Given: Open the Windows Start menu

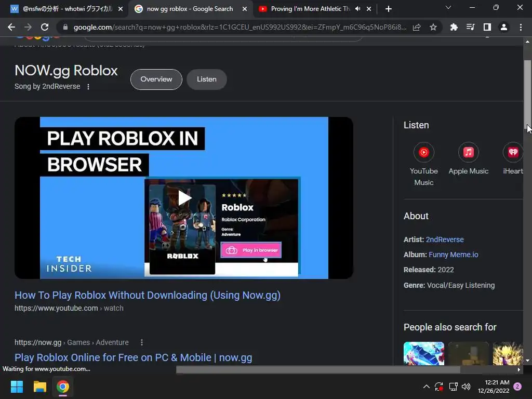Looking at the screenshot, I should [17, 387].
